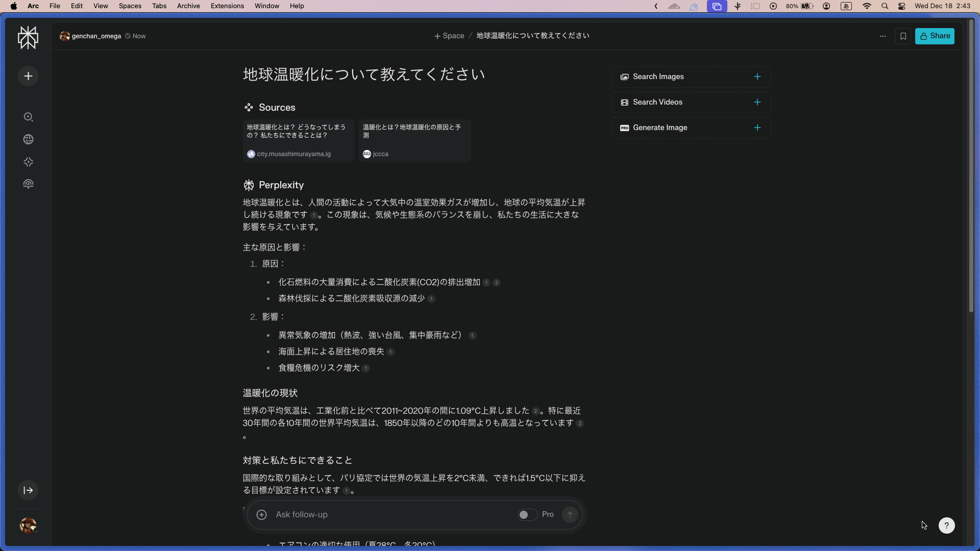Click the attach plus icon in the follow-up bar
Viewport: 980px width, 551px height.
pos(262,514)
